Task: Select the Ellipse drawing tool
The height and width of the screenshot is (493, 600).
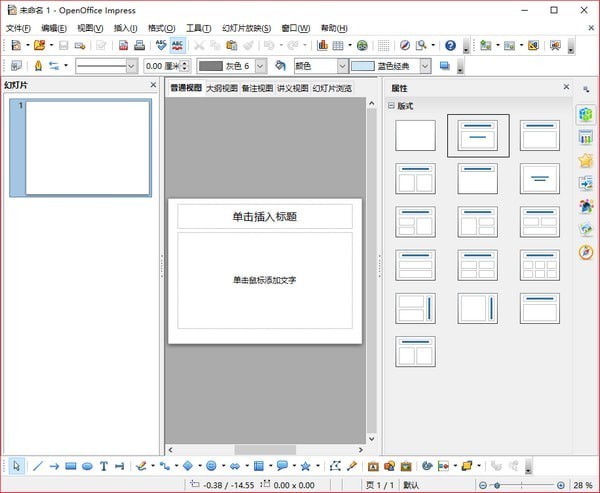Action: click(x=87, y=466)
